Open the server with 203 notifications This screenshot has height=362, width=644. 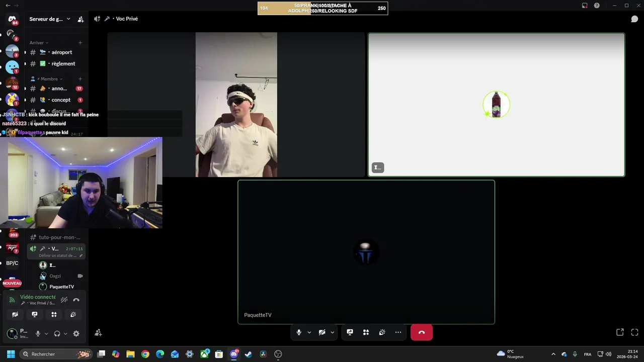pyautogui.click(x=13, y=231)
